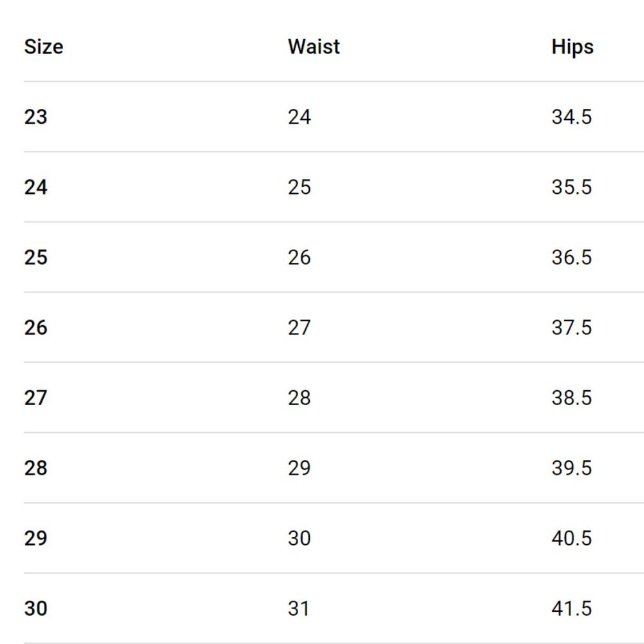The height and width of the screenshot is (644, 644).
Task: Click the hips value 40.5
Action: [571, 538]
